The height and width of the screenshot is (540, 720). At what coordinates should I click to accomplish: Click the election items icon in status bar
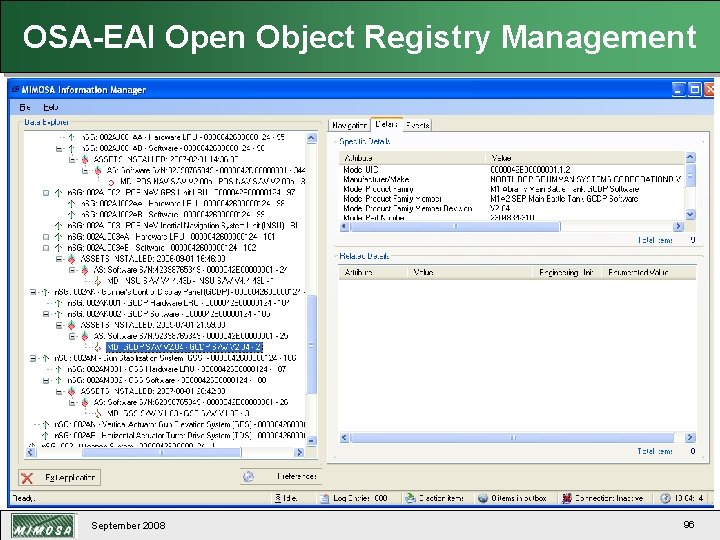click(410, 498)
